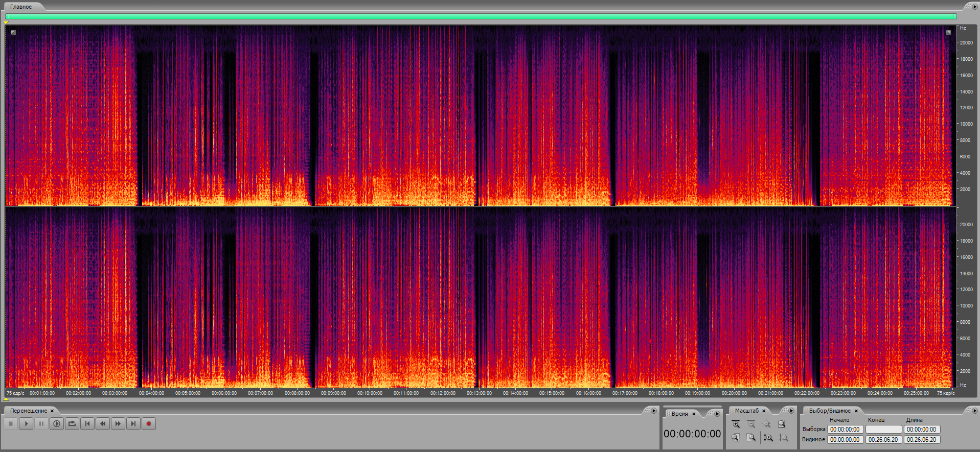Open the Время panel options menu
980x452 pixels.
[717, 414]
